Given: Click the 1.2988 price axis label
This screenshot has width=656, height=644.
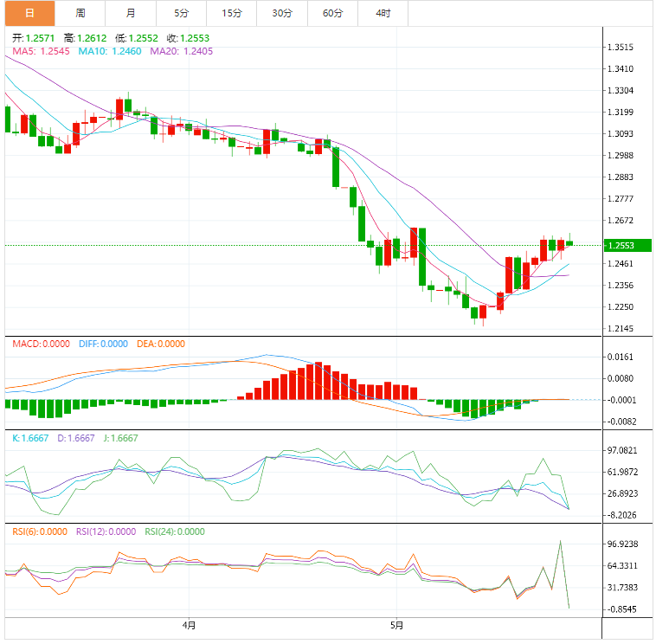Looking at the screenshot, I should pos(621,155).
